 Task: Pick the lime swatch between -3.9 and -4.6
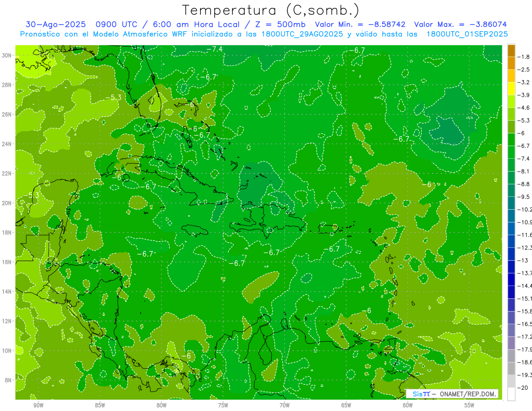click(x=511, y=101)
